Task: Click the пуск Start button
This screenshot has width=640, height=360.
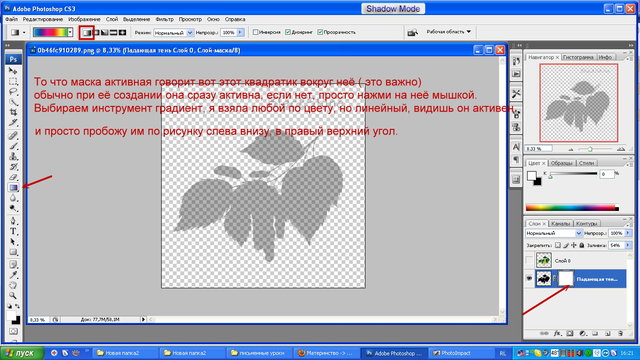Action: click(x=22, y=353)
